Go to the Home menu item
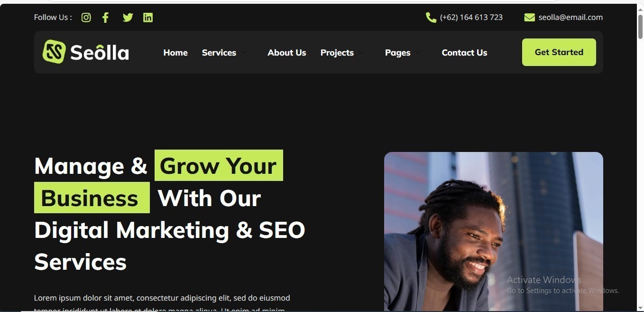 (175, 53)
